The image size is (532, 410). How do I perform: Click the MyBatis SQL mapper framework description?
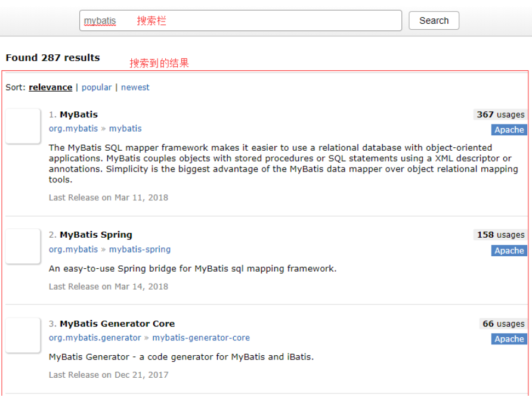283,163
